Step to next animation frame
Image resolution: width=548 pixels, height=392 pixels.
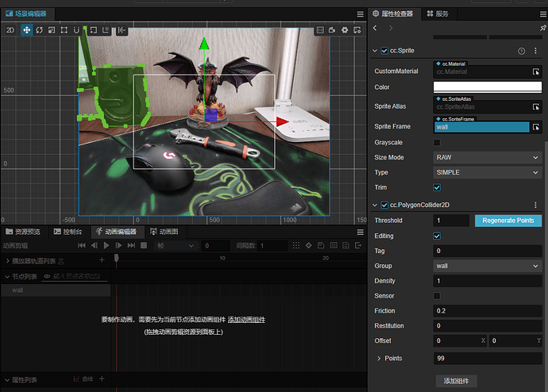pyautogui.click(x=119, y=245)
